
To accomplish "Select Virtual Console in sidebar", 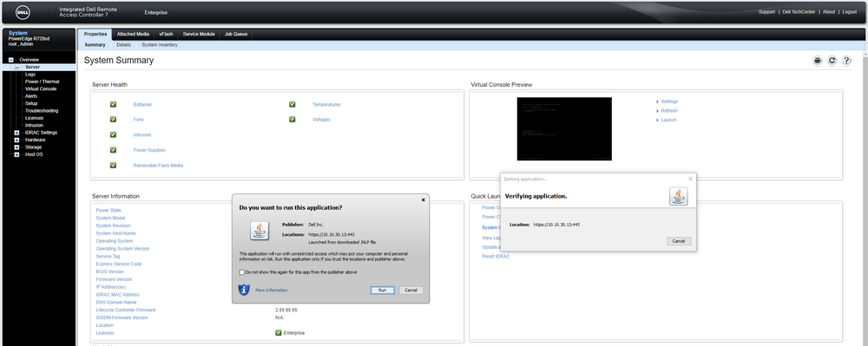I will pos(41,88).
